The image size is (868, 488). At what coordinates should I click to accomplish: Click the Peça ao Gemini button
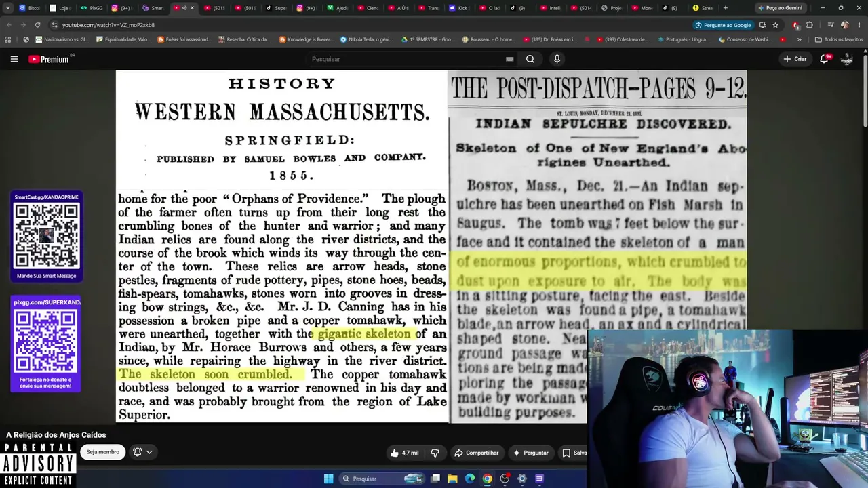pos(780,8)
